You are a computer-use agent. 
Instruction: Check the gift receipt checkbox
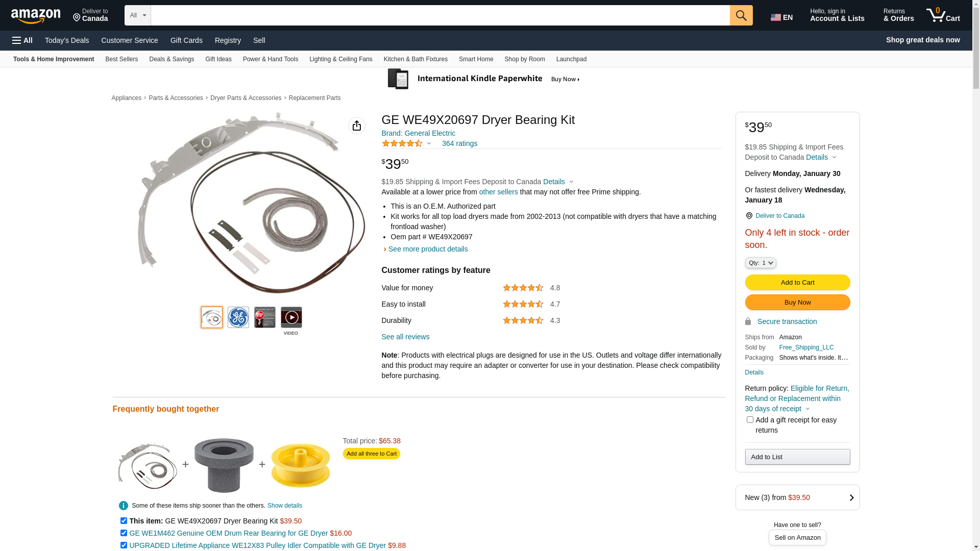750,420
